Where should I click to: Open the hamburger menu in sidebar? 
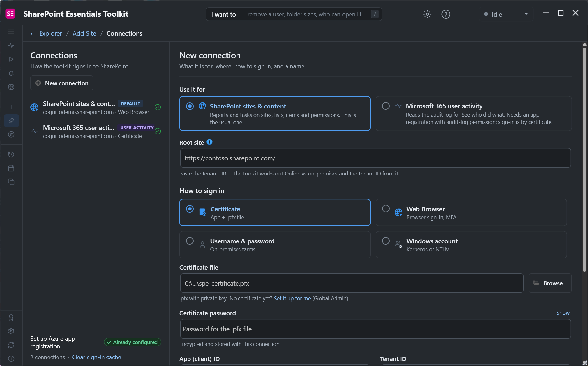click(x=11, y=32)
